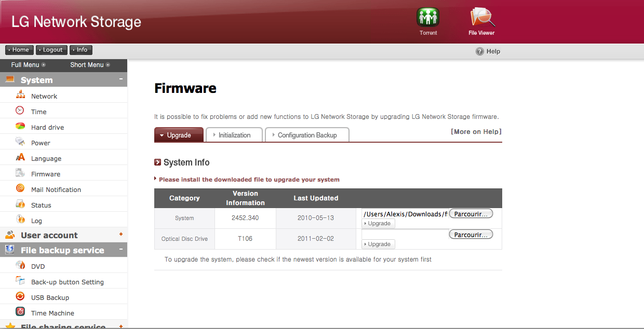Click the Last Updated column header
The width and height of the screenshot is (644, 329).
click(316, 198)
